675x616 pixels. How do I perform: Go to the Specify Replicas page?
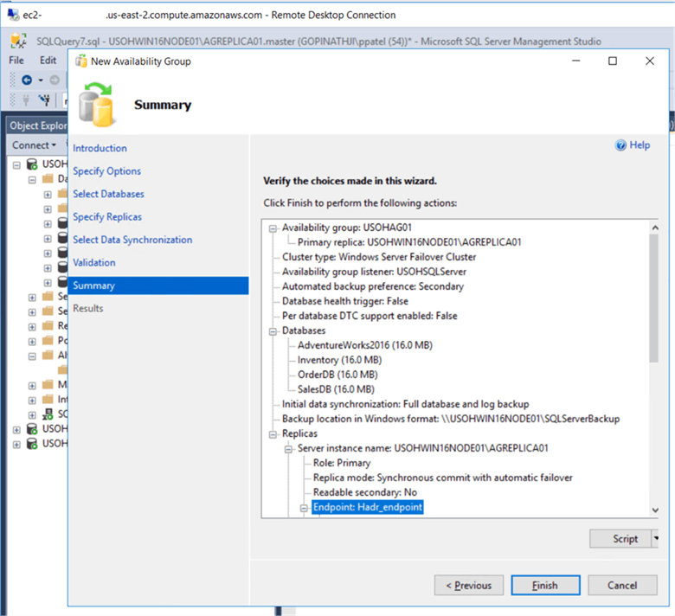click(107, 216)
